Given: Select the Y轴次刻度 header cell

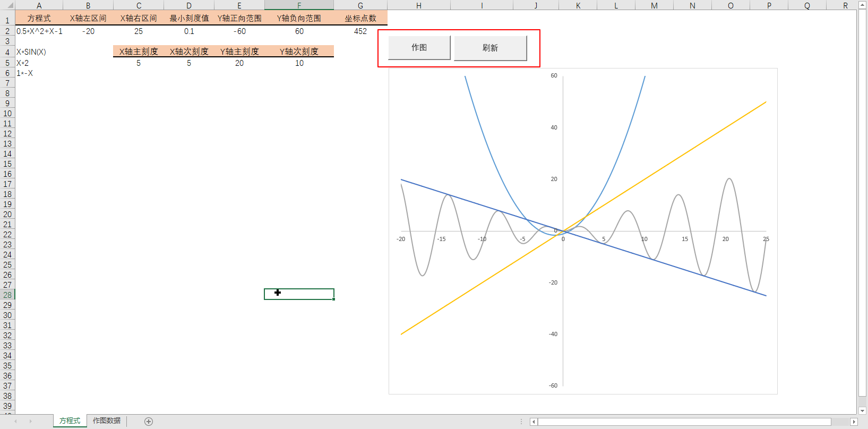Looking at the screenshot, I should tap(299, 52).
